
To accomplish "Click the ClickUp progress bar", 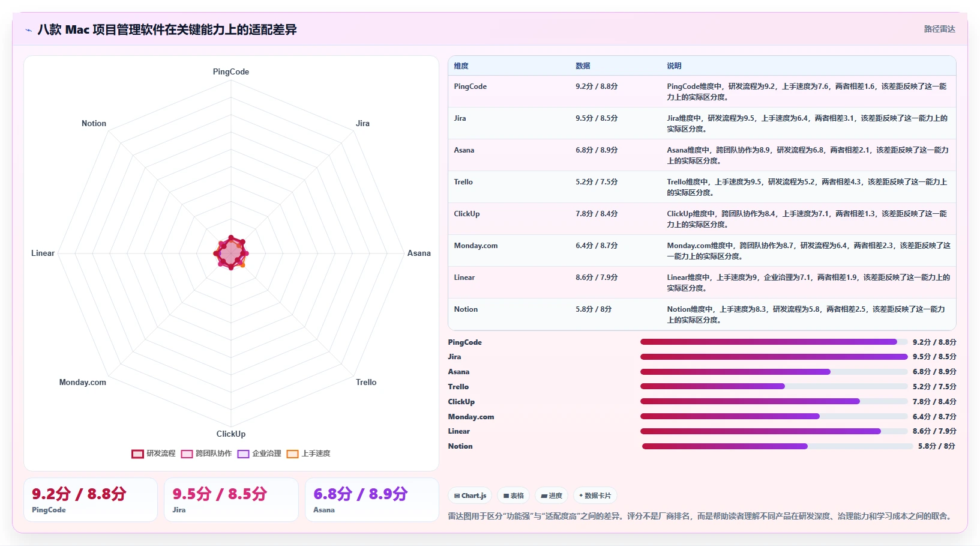I will coord(774,401).
